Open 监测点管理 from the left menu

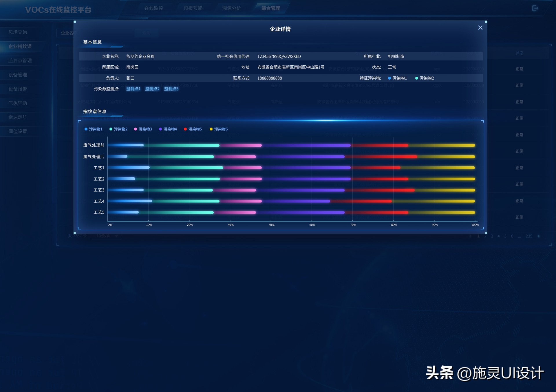click(19, 60)
